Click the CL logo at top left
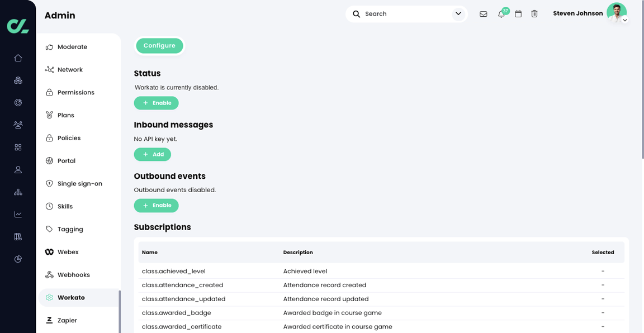 (x=18, y=25)
